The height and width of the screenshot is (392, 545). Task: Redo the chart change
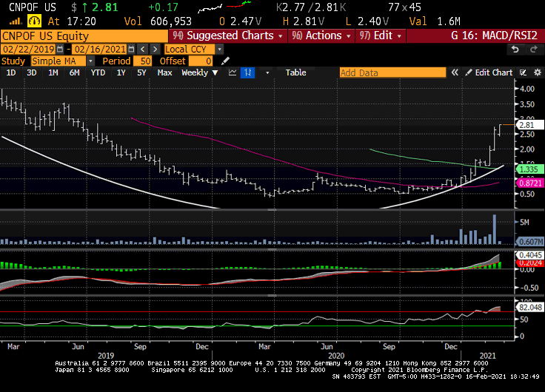[534, 50]
